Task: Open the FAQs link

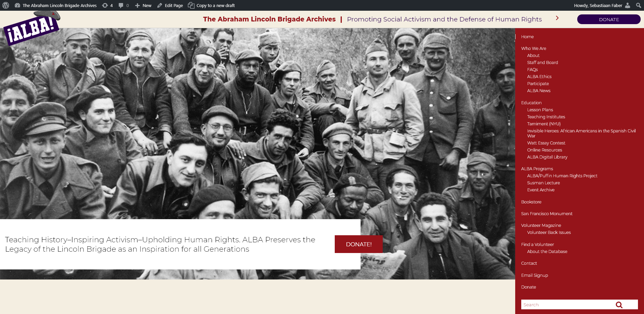Action: 532,70
